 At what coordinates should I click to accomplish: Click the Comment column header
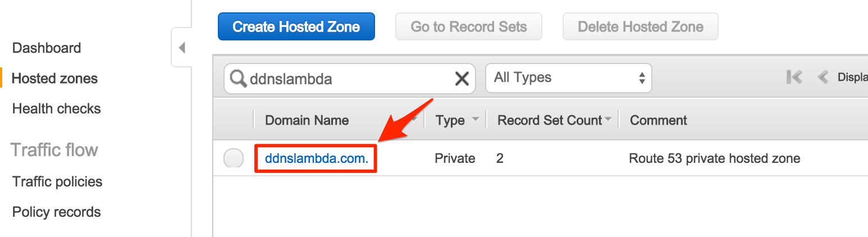click(x=659, y=120)
